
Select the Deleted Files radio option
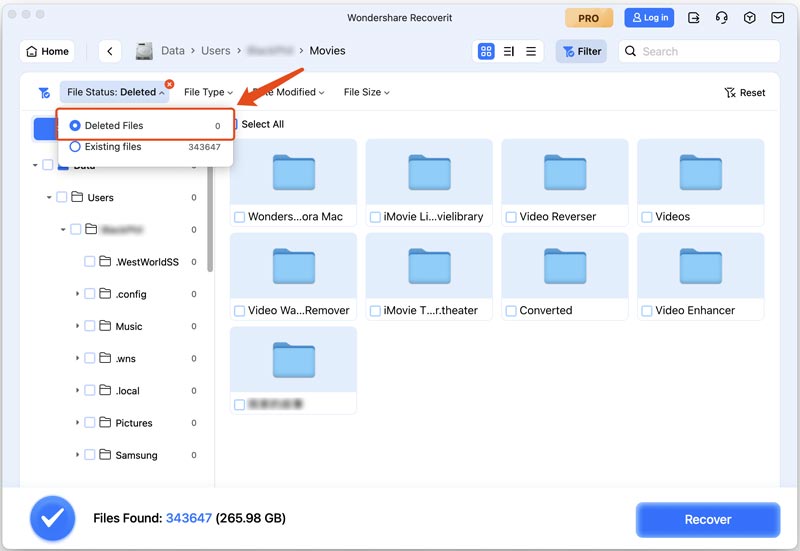tap(75, 126)
